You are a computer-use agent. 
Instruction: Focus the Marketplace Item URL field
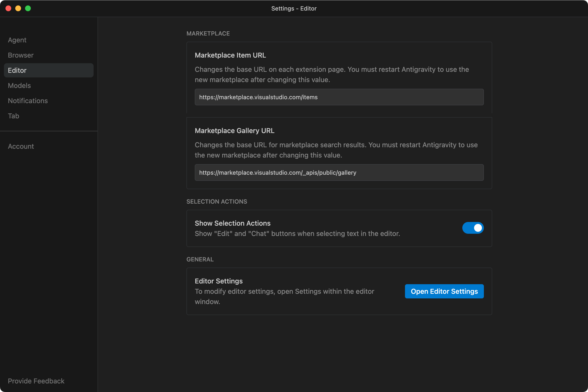coord(339,97)
